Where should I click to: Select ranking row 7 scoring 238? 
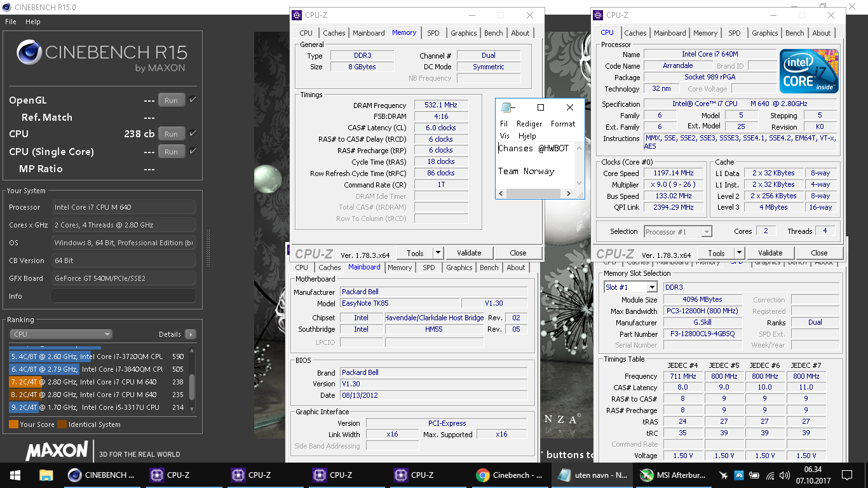97,382
